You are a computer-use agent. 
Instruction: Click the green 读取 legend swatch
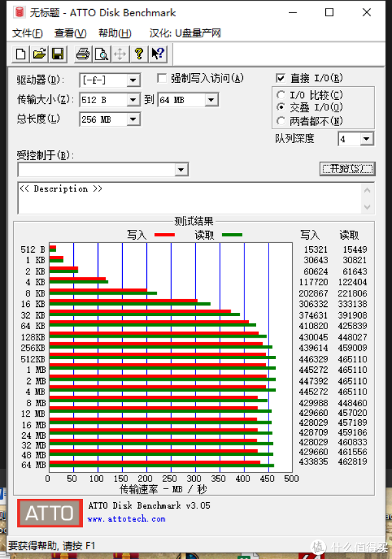[x=232, y=235]
